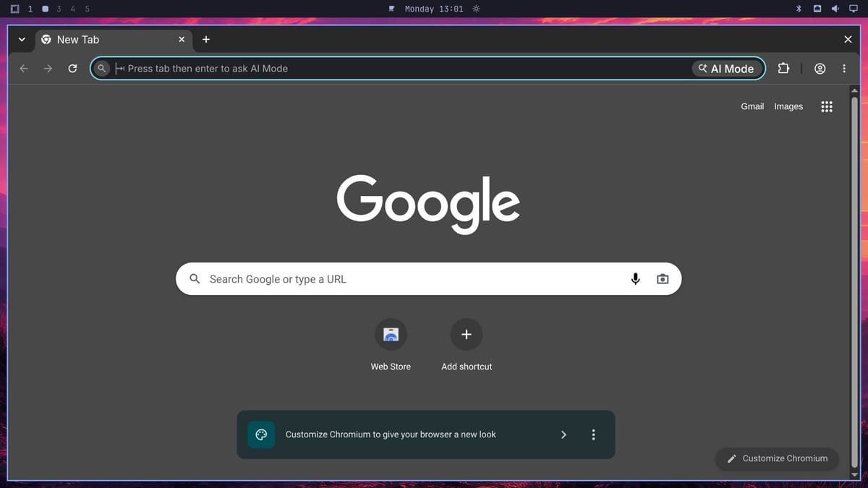Screen dimensions: 868x488
Task: Click the Add shortcut plus icon
Action: [x=467, y=335]
